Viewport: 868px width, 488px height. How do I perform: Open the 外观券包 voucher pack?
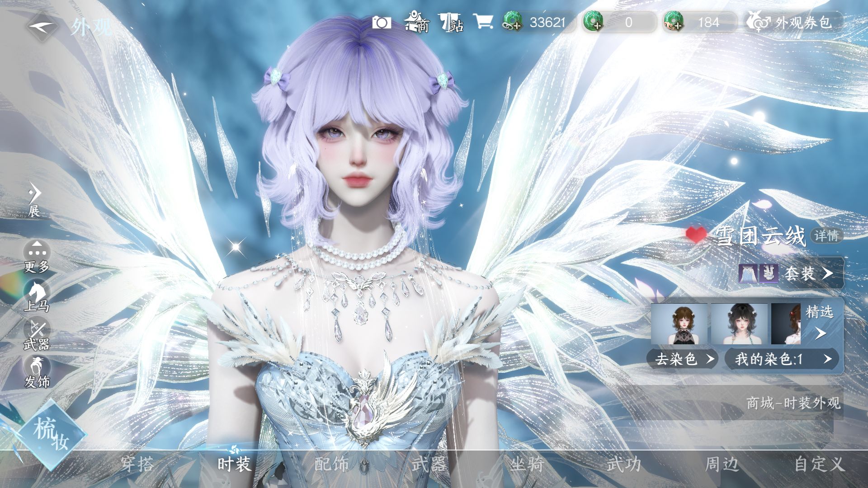[793, 22]
